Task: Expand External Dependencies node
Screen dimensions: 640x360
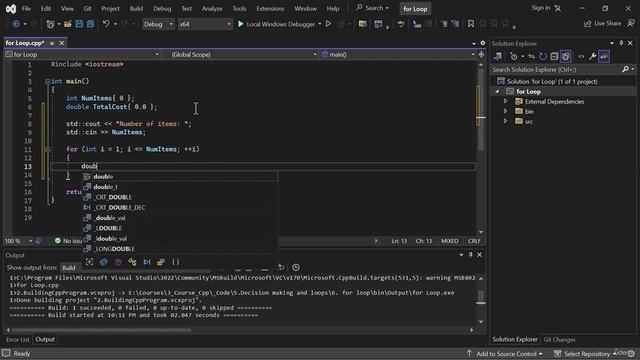Action: coord(505,101)
